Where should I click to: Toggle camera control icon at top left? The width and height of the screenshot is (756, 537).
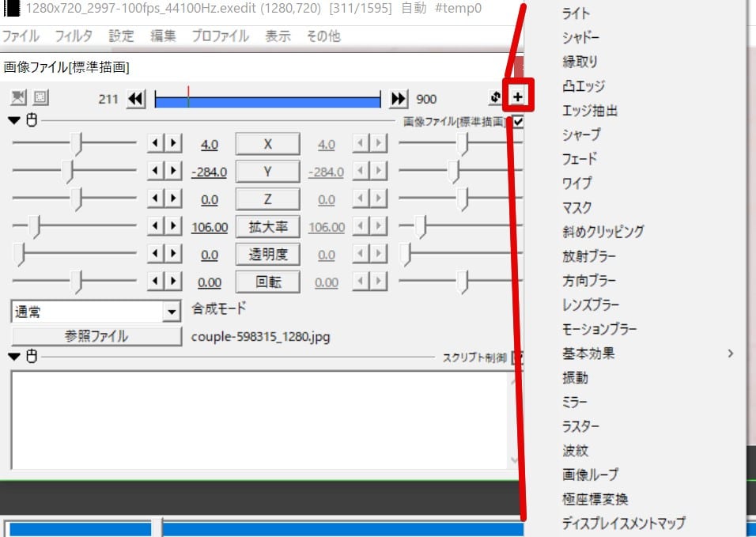(18, 97)
